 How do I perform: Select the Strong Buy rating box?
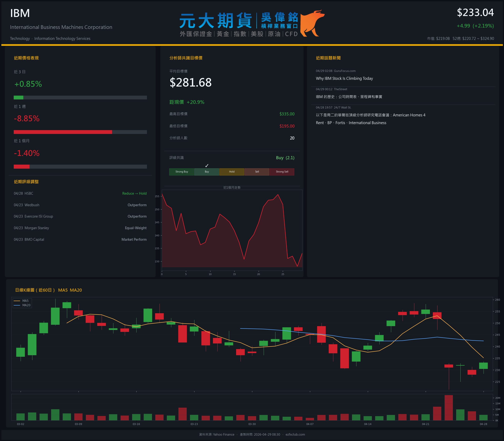(182, 172)
